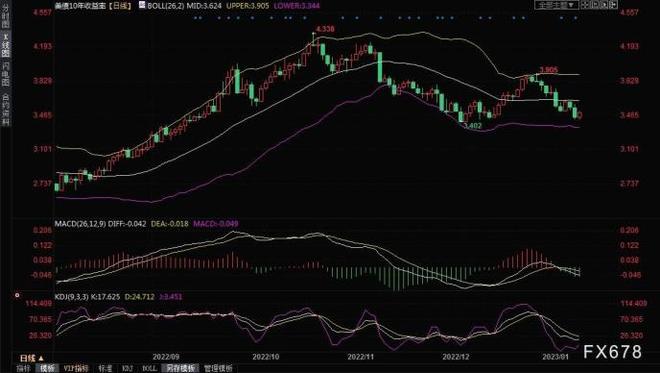Click the 管理模板 button
Screen dimensions: 660x373
(218, 368)
